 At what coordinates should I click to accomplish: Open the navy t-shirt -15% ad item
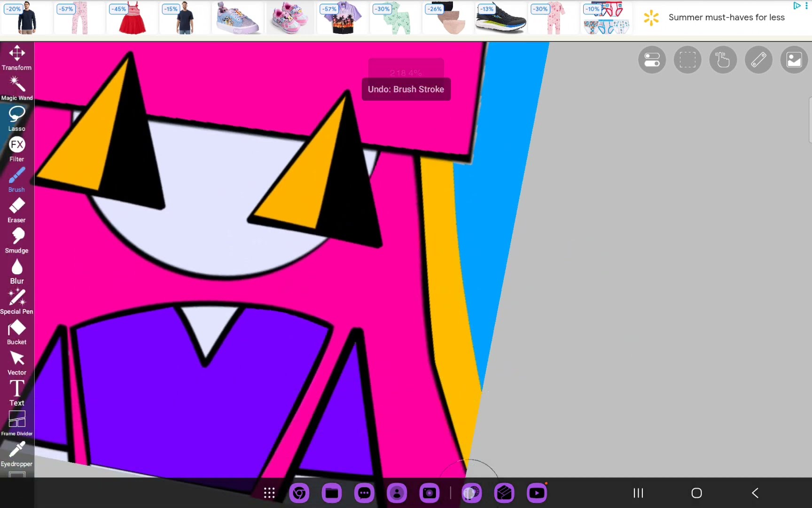pos(185,18)
